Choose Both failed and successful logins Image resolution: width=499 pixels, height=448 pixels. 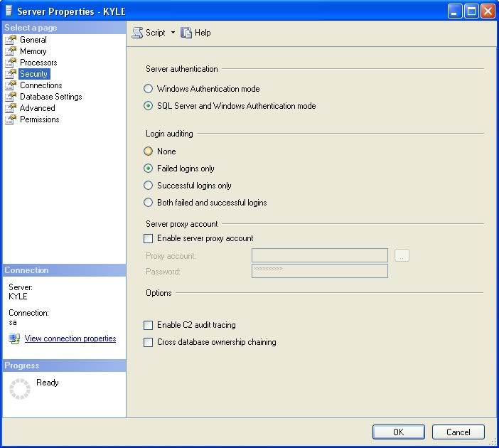point(149,203)
